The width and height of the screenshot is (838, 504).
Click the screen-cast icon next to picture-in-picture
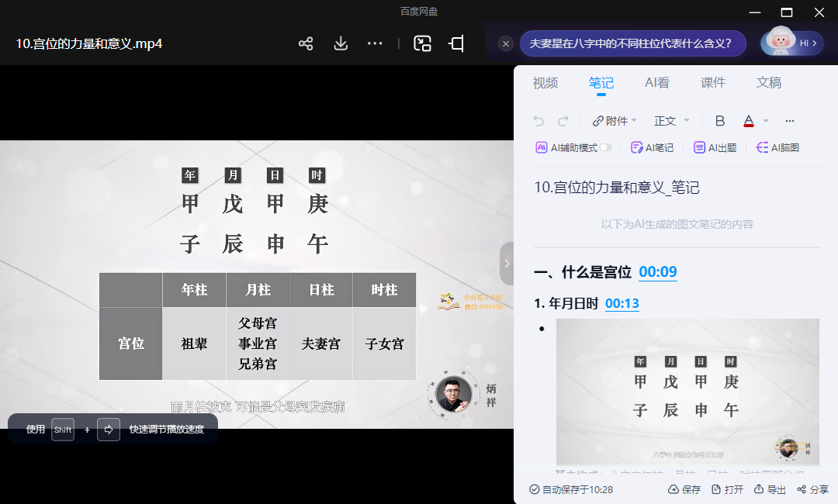455,44
